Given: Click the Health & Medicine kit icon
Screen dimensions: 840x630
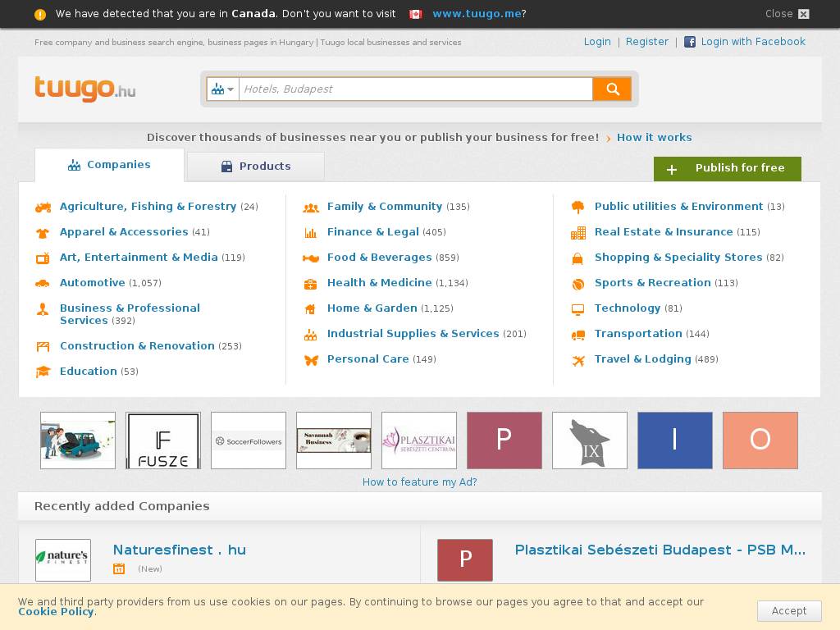Looking at the screenshot, I should (311, 284).
